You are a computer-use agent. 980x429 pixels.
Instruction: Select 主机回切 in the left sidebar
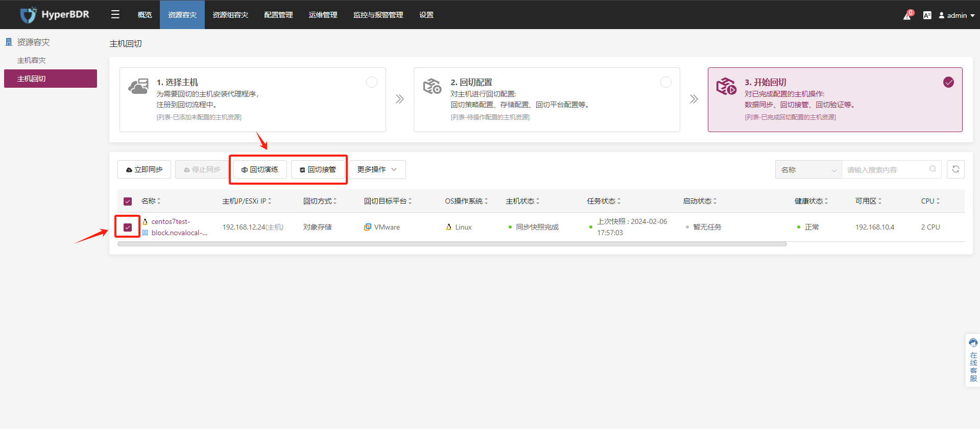pyautogui.click(x=51, y=79)
